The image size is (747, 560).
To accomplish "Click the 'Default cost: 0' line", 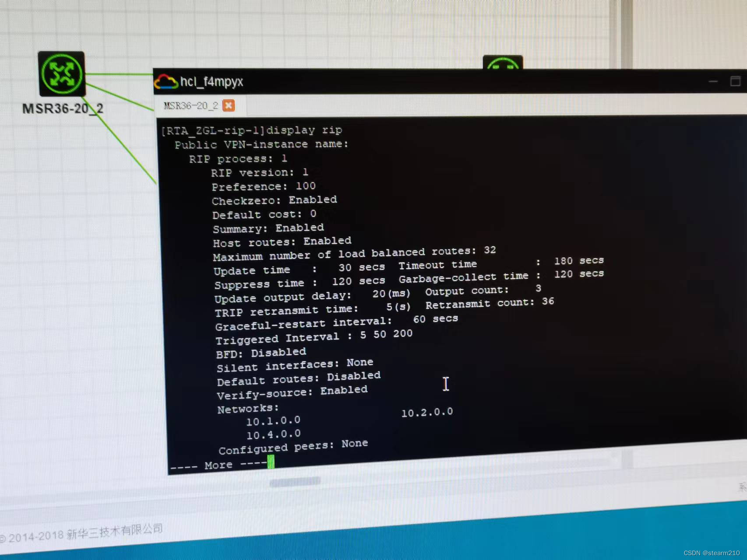I will (264, 214).
